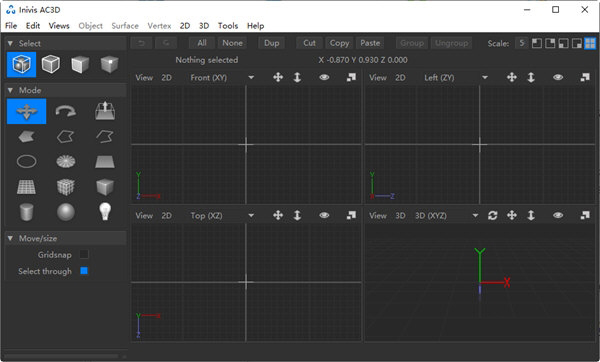600x362 pixels.
Task: Open the Help menu
Action: (x=256, y=26)
